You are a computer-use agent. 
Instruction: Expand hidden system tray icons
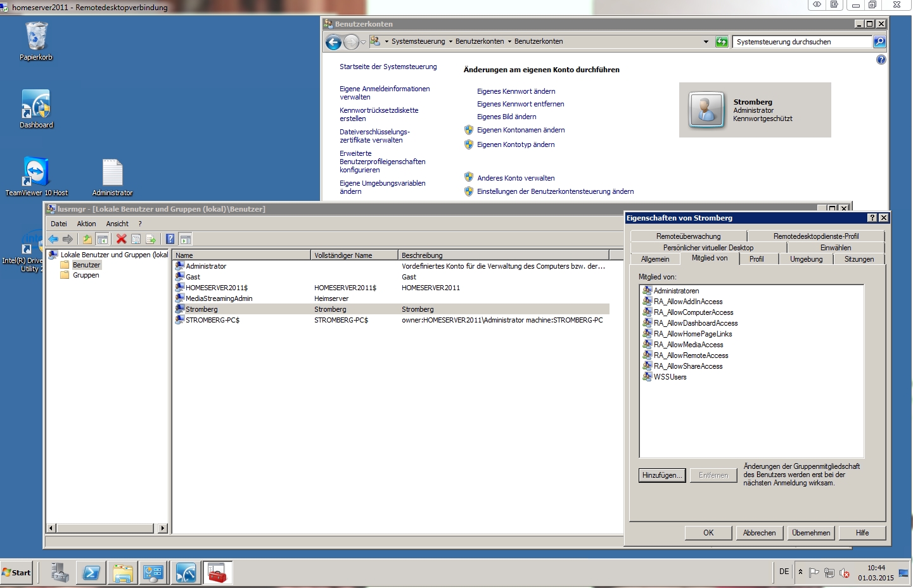(x=800, y=572)
